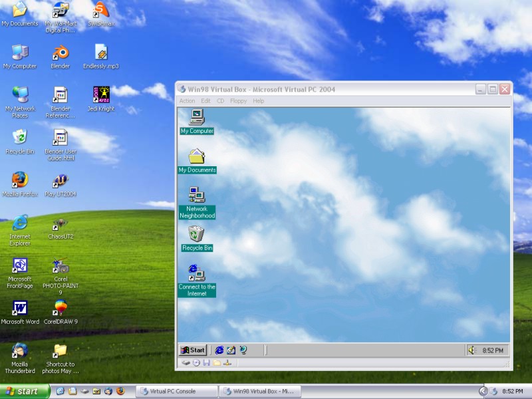This screenshot has width=532, height=399.
Task: Open the Windows XP start menu
Action: (x=25, y=391)
